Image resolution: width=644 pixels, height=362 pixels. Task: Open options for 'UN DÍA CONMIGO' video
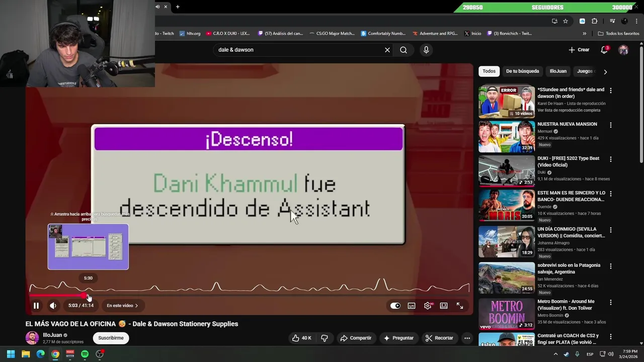pyautogui.click(x=611, y=230)
